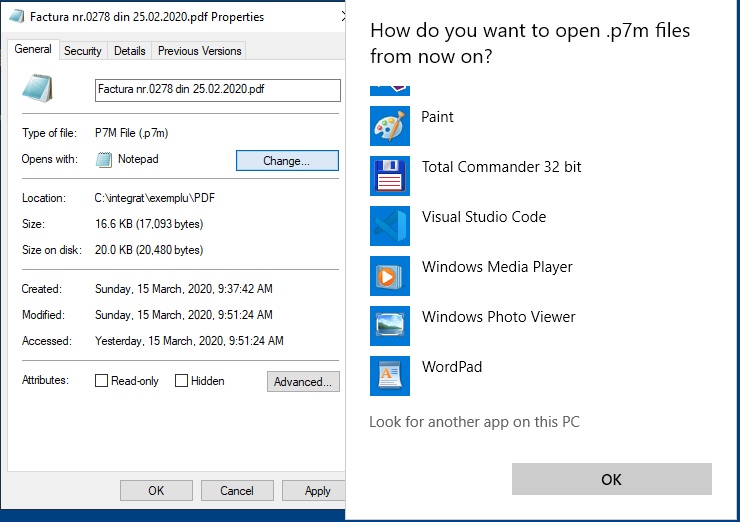
Task: Switch to the General tab
Action: (x=33, y=49)
